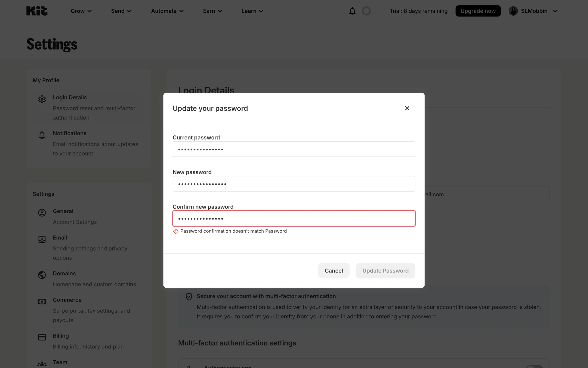Viewport: 588px width, 368px height.
Task: Expand the Grow menu
Action: [81, 11]
